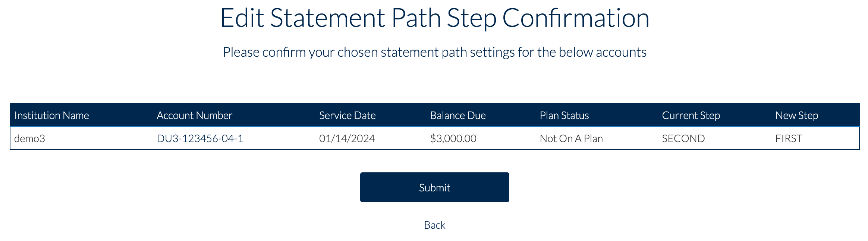Image resolution: width=868 pixels, height=241 pixels.
Task: Click the SECOND current step value
Action: click(683, 138)
